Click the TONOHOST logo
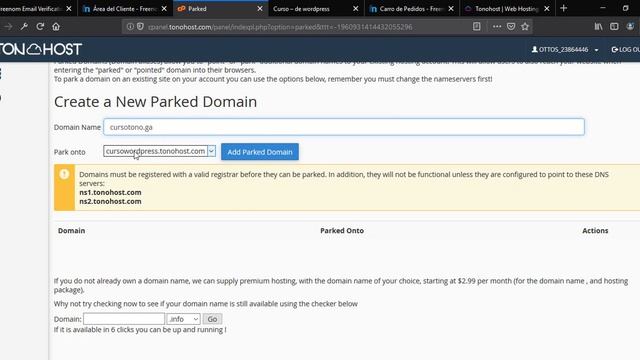 [40, 49]
